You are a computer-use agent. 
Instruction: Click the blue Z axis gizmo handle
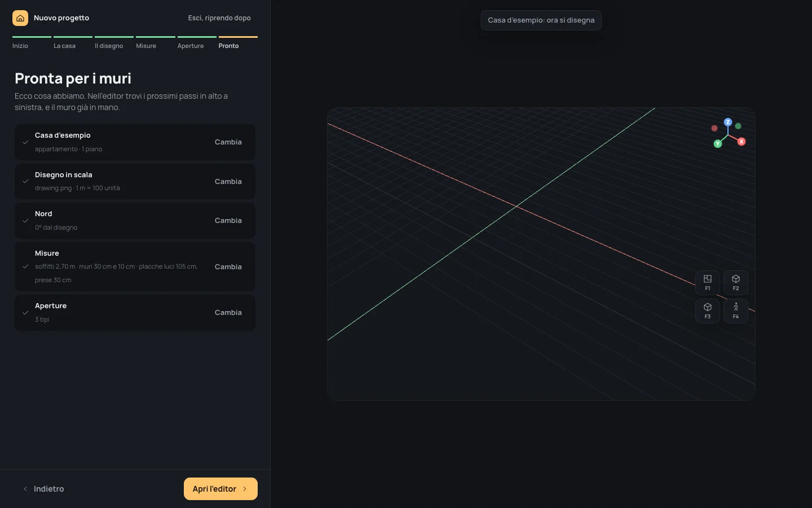(728, 122)
